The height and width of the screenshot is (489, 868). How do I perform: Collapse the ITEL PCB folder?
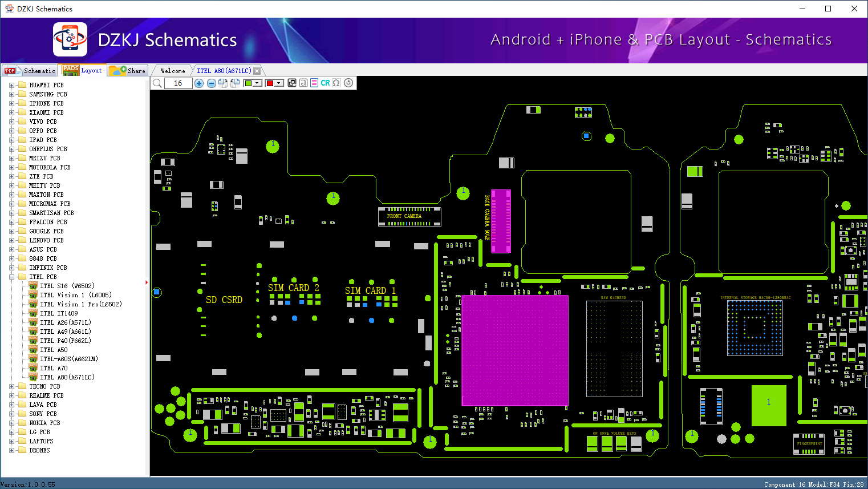point(11,277)
